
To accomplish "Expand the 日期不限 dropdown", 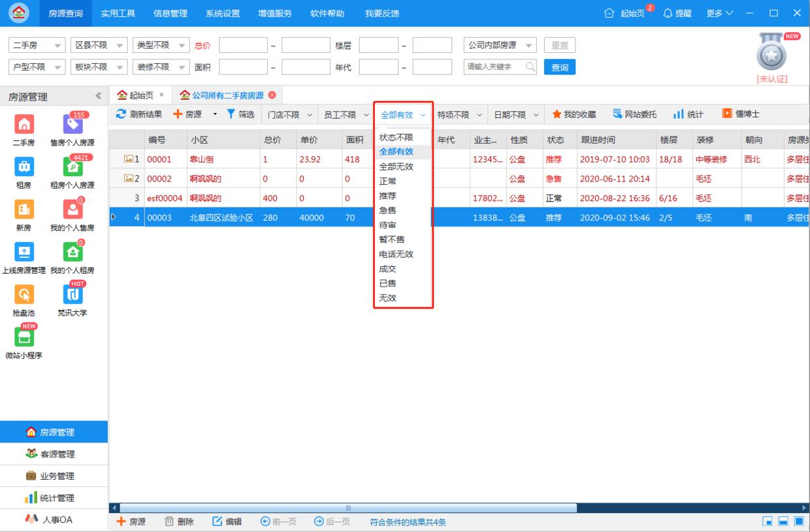I will pyautogui.click(x=515, y=112).
